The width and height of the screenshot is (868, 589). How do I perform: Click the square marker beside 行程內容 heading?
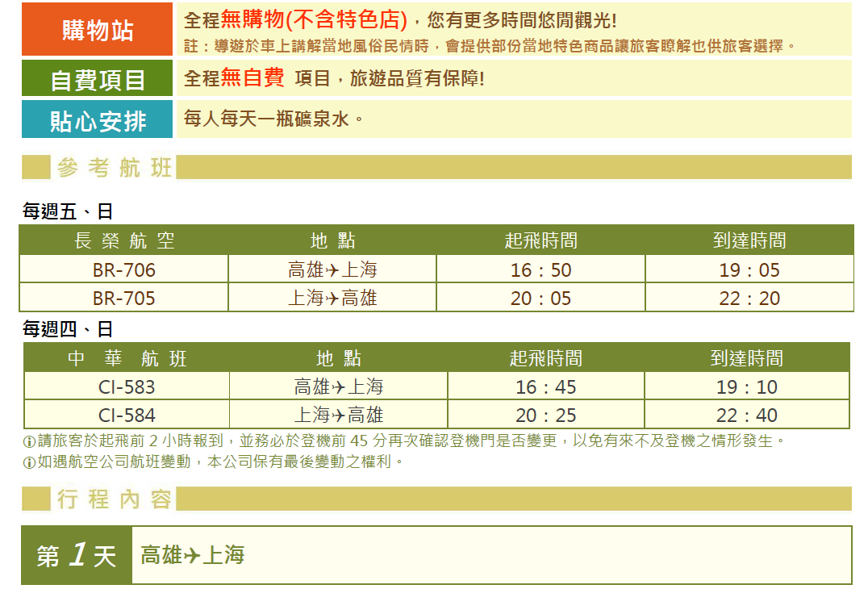coord(36,499)
